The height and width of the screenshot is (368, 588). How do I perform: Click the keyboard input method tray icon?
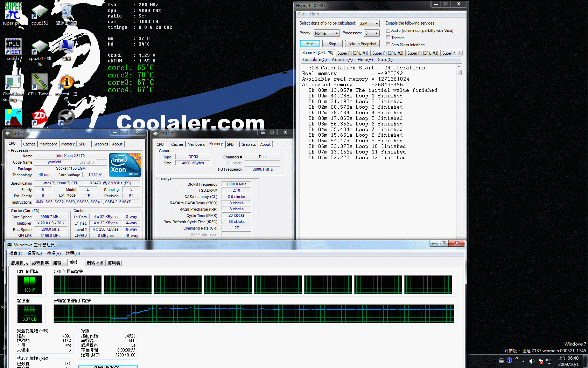pos(501,361)
